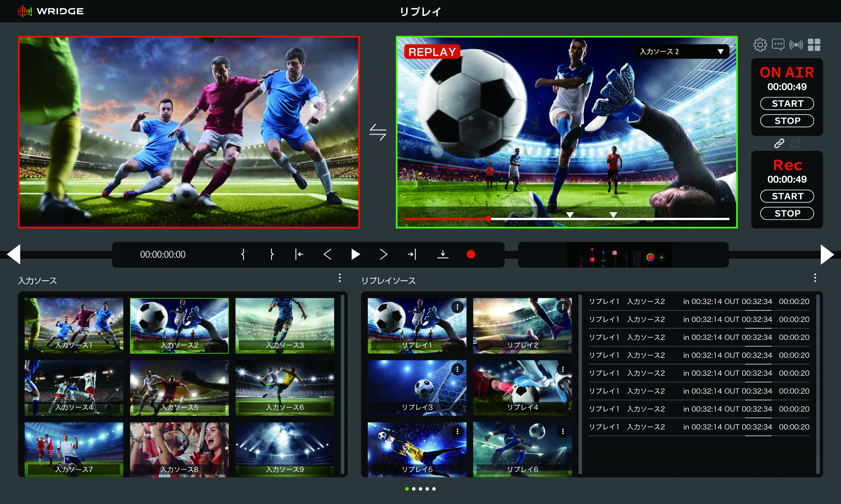Viewport: 841px width, 504px height.
Task: Jump to the clip start
Action: click(x=299, y=254)
